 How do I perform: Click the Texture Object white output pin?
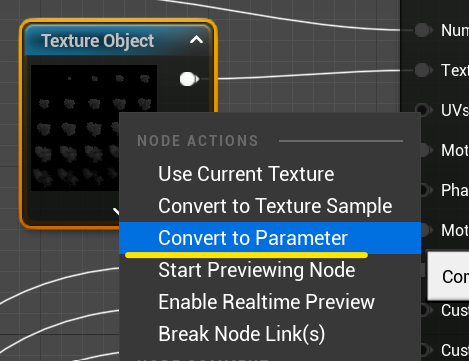click(189, 79)
